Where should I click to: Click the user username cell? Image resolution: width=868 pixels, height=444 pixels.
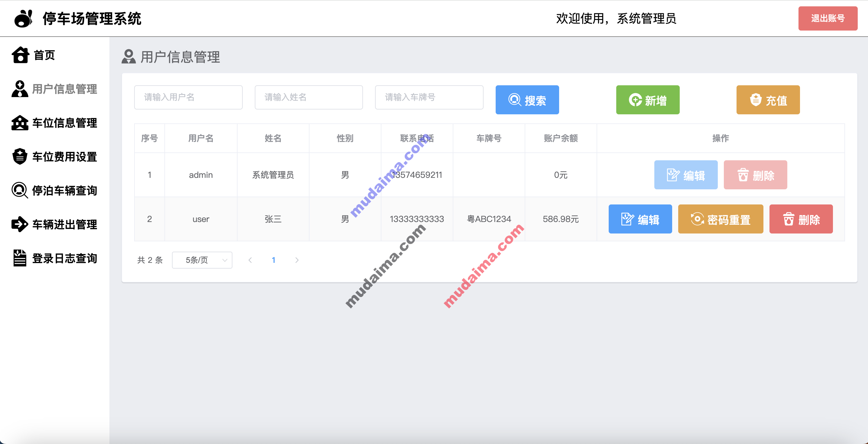pos(201,219)
